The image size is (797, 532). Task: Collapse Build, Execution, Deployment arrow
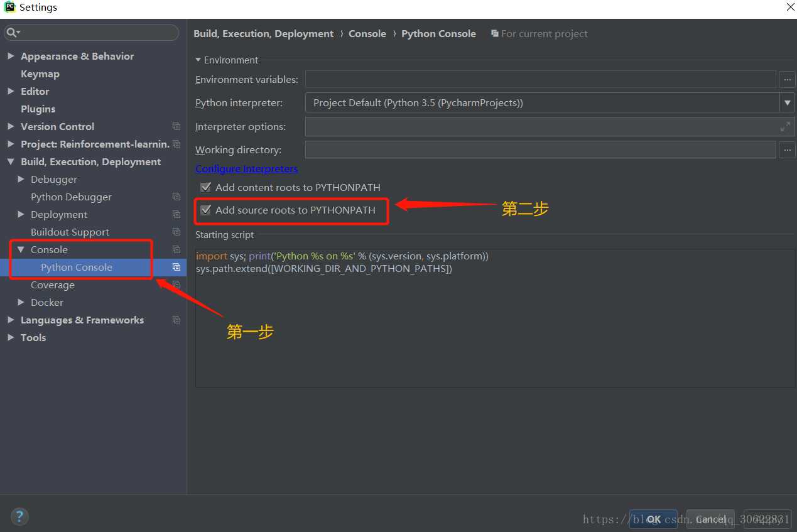11,161
